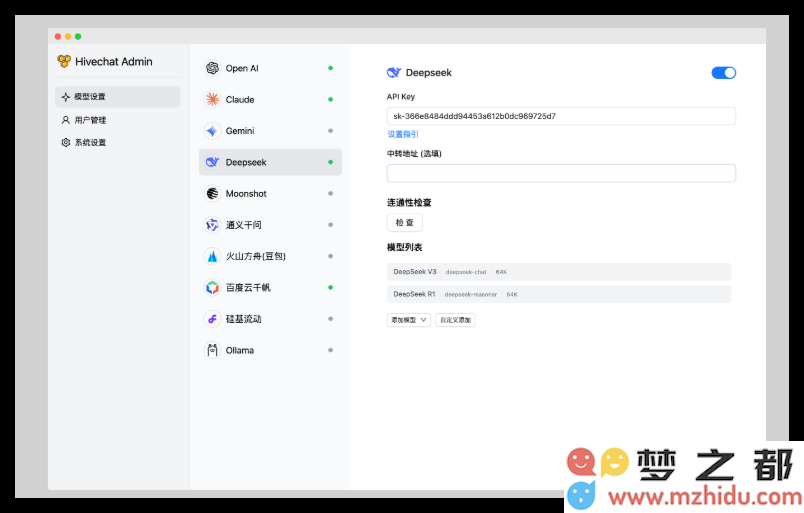The height and width of the screenshot is (513, 804).
Task: Select Moonshot provider
Action: (x=270, y=193)
